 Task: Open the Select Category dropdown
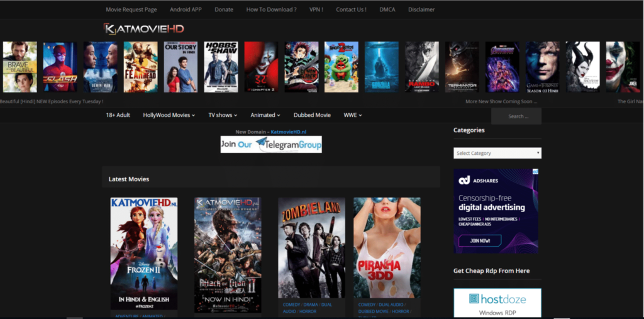pos(497,153)
